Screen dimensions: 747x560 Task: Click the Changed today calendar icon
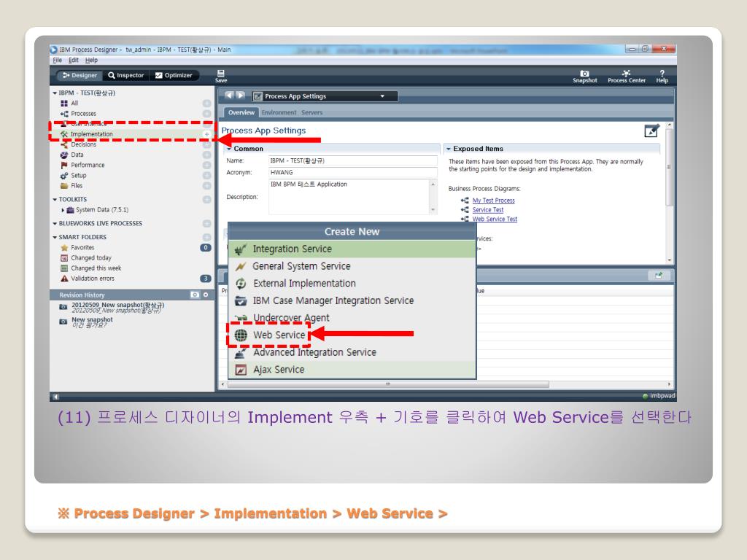click(64, 258)
